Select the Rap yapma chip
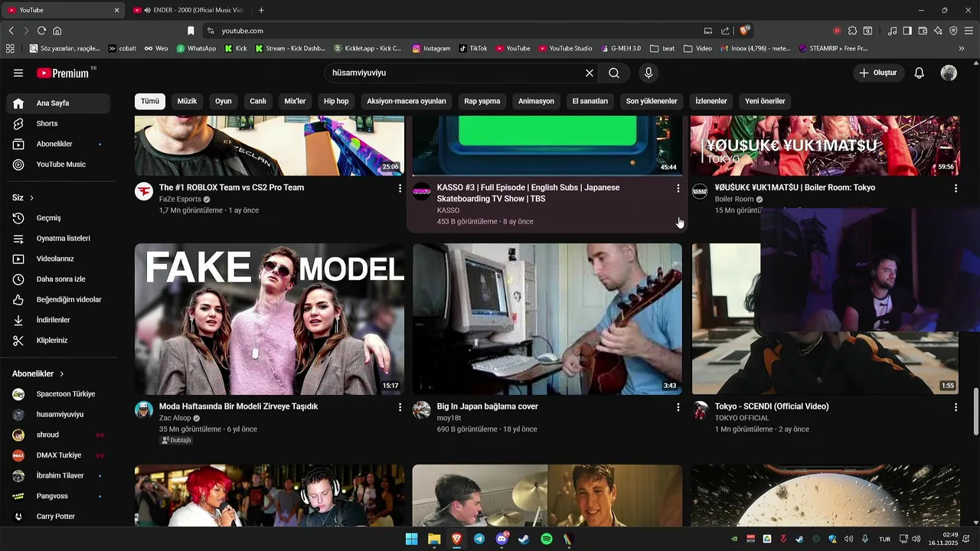The width and height of the screenshot is (980, 551). 482,101
